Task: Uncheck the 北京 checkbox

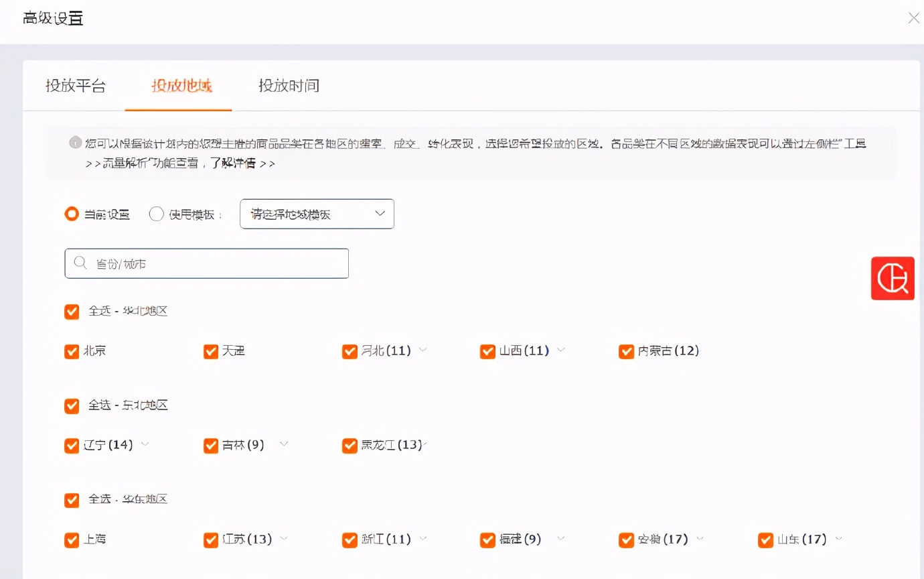Action: (72, 350)
